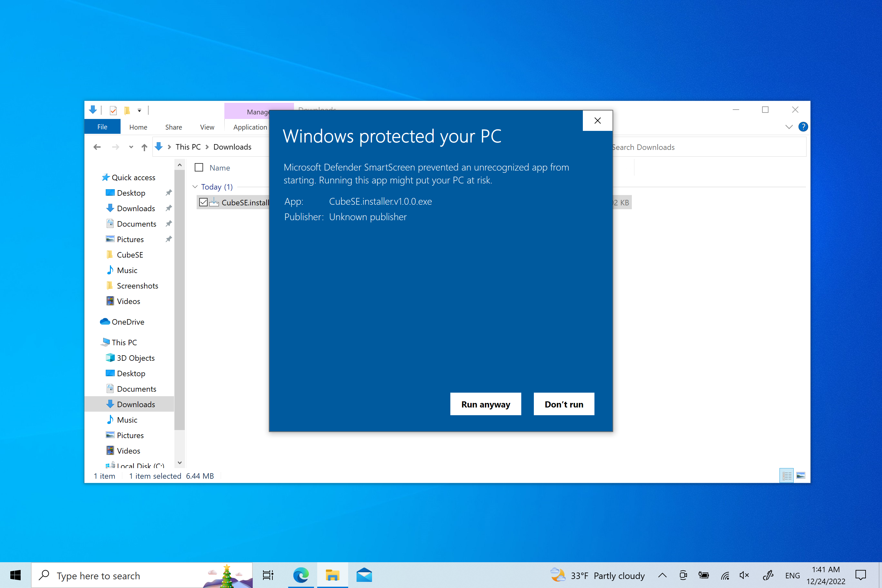Click the Back arrow in Explorer

97,147
